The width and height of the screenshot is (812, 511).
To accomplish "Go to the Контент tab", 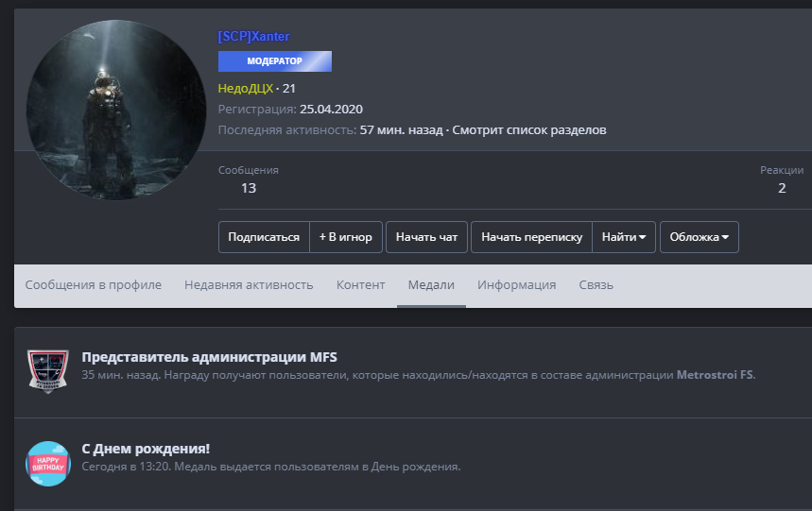I will pos(360,285).
